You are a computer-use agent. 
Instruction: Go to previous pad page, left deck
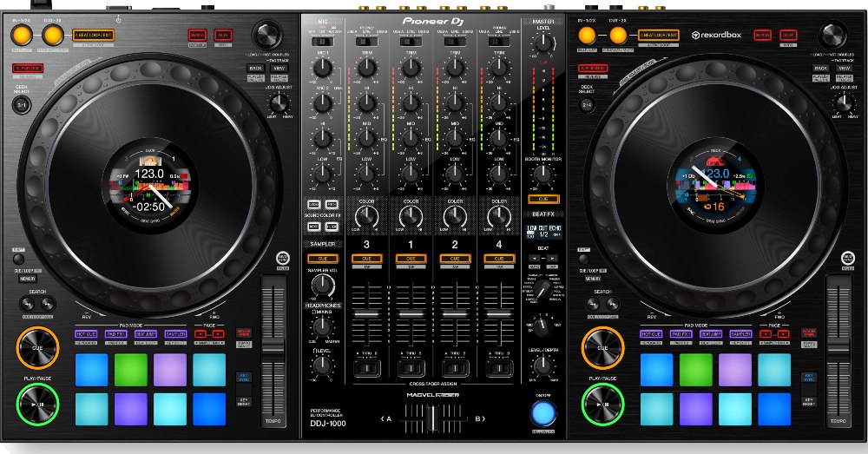[201, 334]
